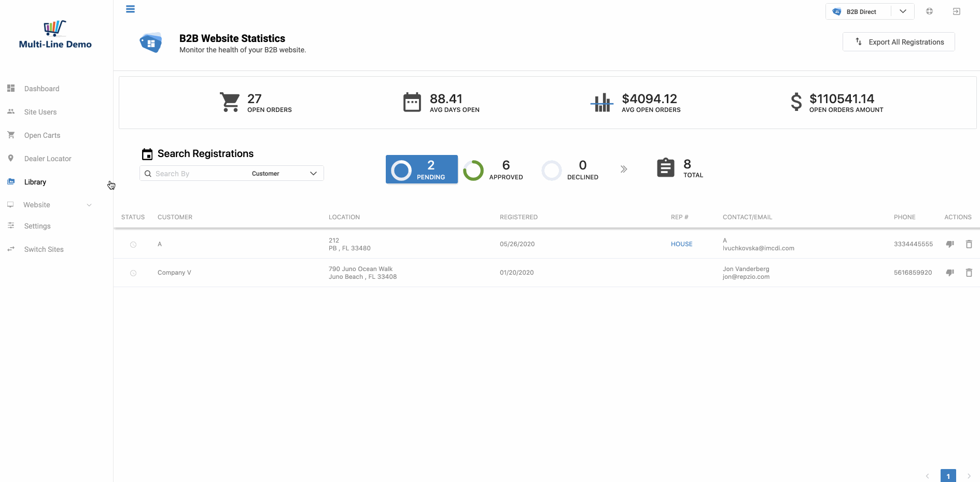This screenshot has height=482, width=980.
Task: Click the hamburger menu icon
Action: (130, 9)
